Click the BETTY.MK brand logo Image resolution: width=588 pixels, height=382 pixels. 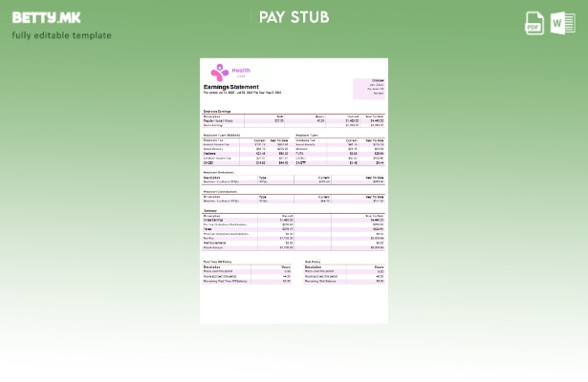point(46,17)
